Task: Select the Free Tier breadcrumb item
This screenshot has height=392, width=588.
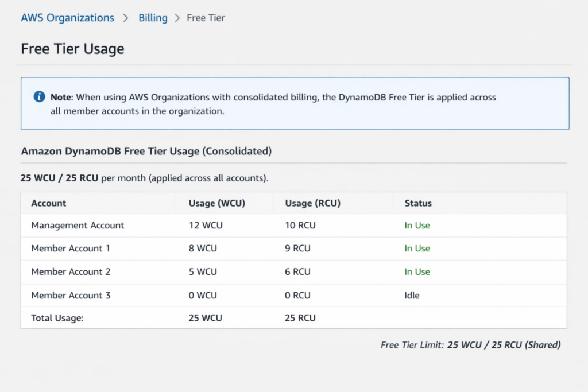Action: (x=206, y=18)
